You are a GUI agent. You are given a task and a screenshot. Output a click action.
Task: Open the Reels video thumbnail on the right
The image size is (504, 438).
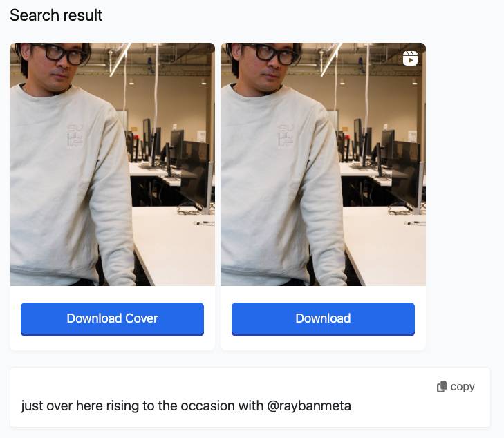[x=323, y=164]
